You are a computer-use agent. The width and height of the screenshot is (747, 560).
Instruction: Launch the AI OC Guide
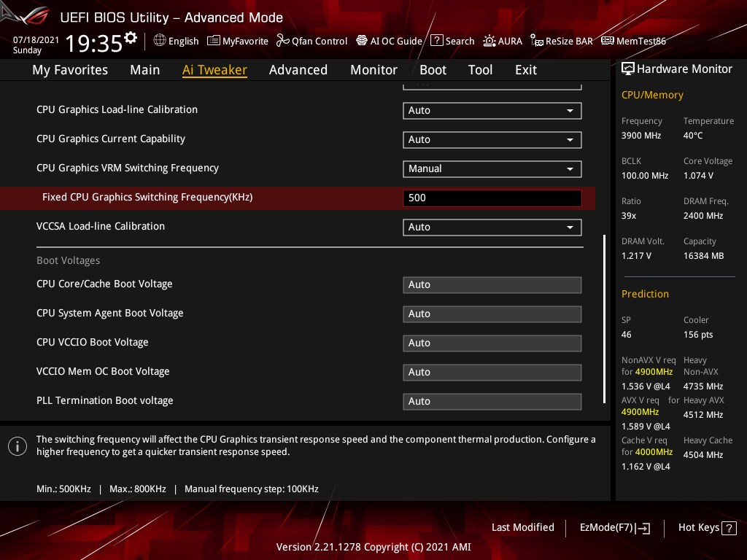tap(389, 41)
